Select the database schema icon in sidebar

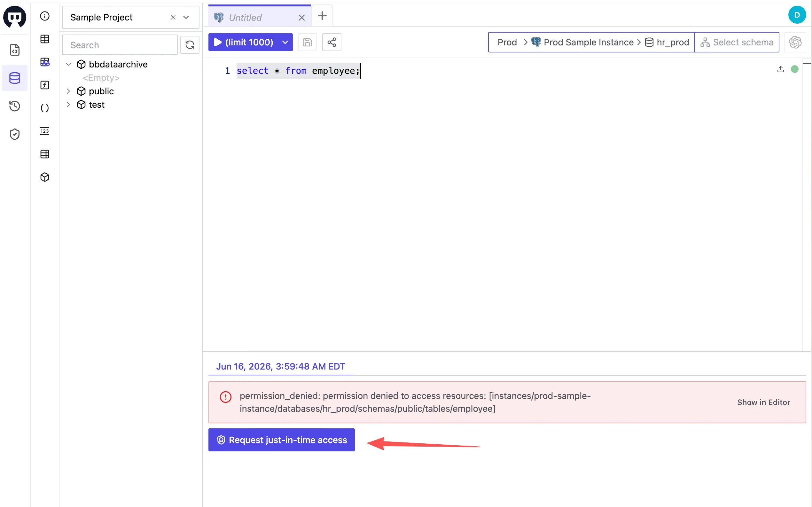(14, 78)
